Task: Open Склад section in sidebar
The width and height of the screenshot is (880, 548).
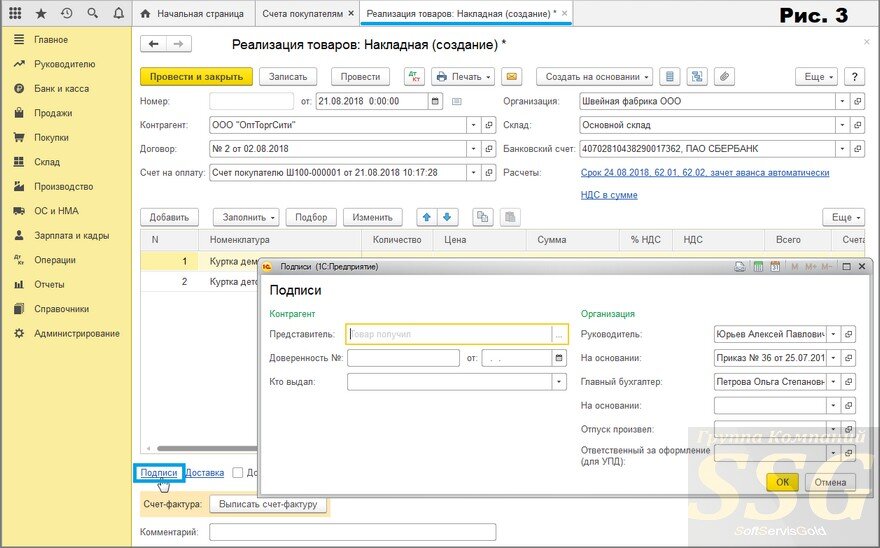Action: (x=47, y=162)
